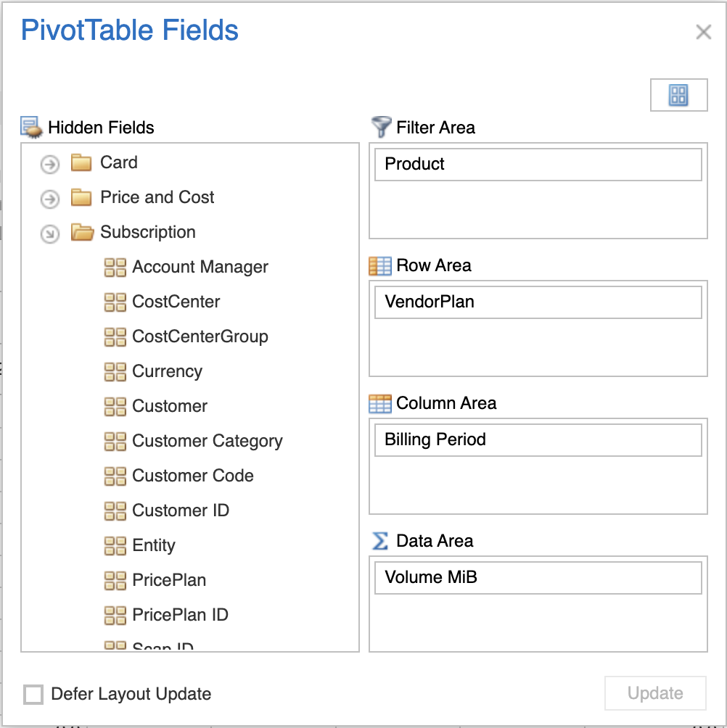The height and width of the screenshot is (728, 727).
Task: Click the Currency field icon
Action: pos(115,372)
